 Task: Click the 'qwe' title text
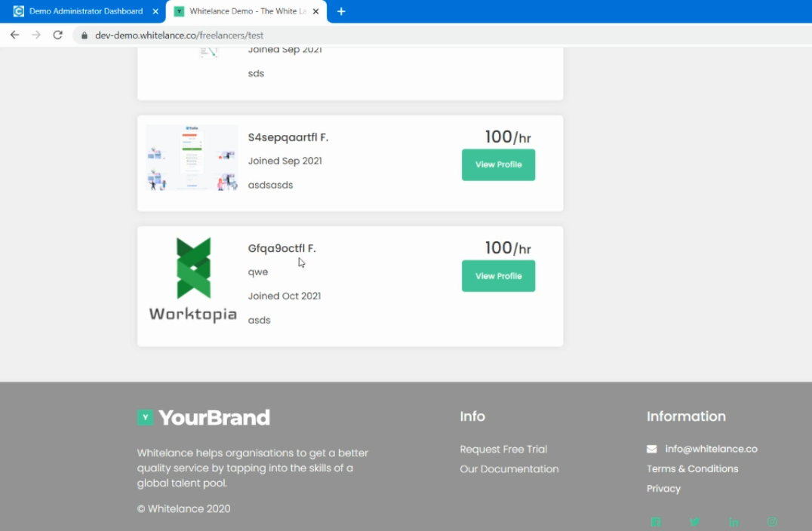click(258, 272)
